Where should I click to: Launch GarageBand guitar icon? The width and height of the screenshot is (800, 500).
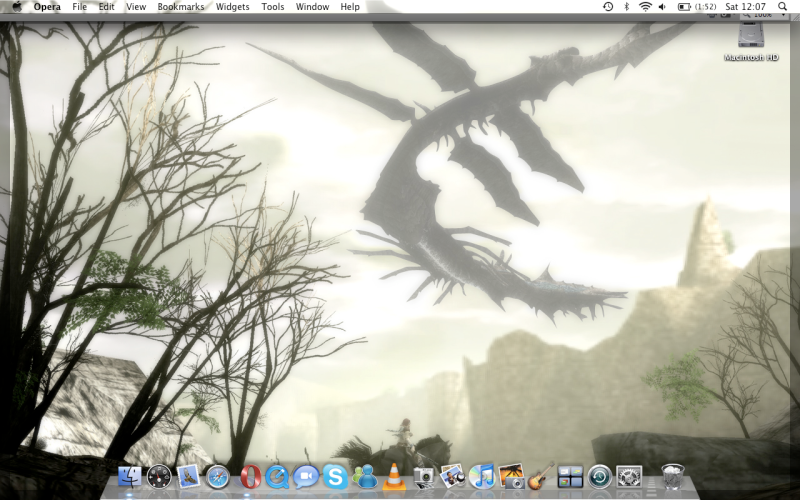[x=541, y=477]
